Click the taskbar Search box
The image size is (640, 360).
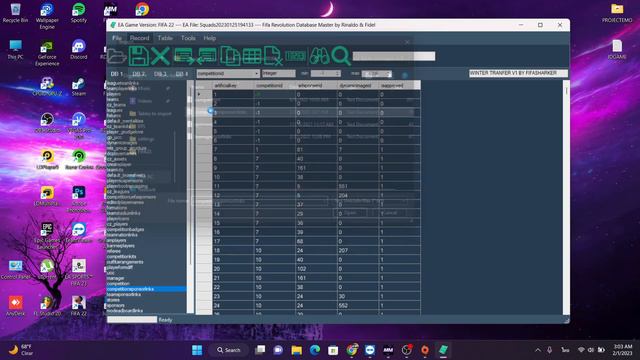click(229, 350)
